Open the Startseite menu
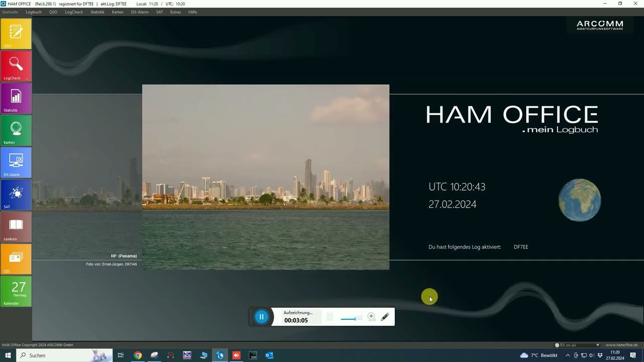644x362 pixels. [x=10, y=12]
